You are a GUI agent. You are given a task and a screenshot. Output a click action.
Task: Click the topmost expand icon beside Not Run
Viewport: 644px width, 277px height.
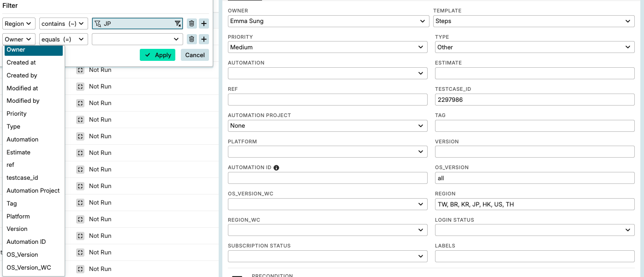(x=80, y=70)
